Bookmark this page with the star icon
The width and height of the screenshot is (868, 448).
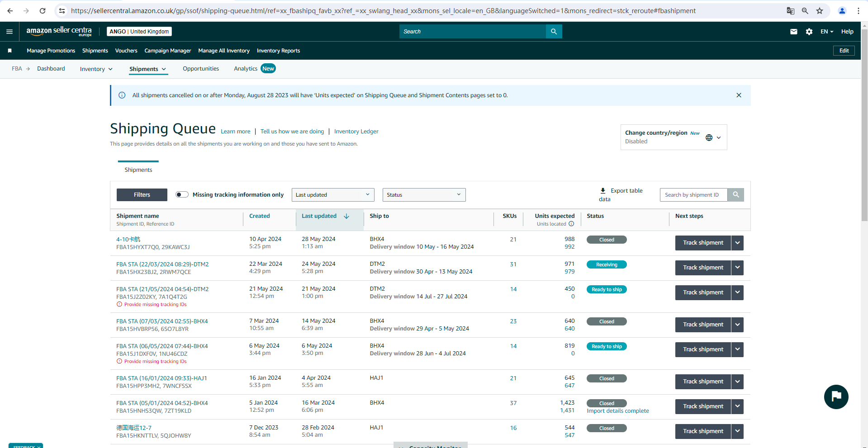pos(820,11)
